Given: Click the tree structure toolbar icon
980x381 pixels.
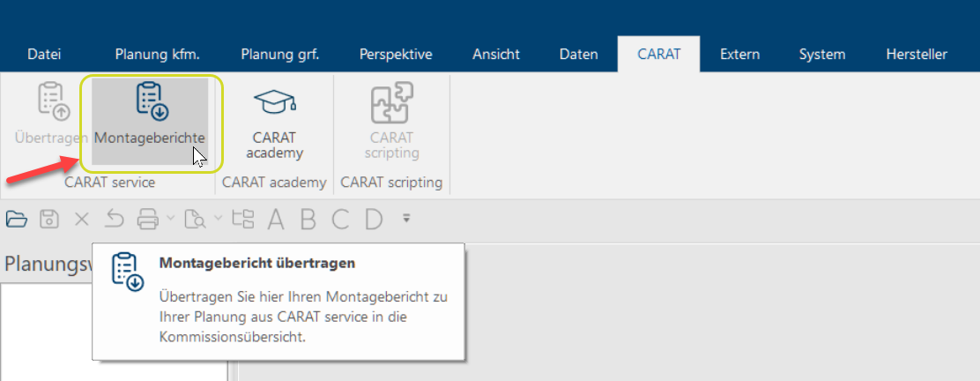Looking at the screenshot, I should point(243,219).
